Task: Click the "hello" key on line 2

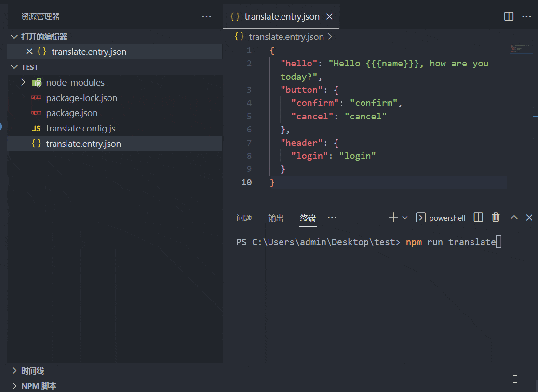Action: tap(299, 64)
